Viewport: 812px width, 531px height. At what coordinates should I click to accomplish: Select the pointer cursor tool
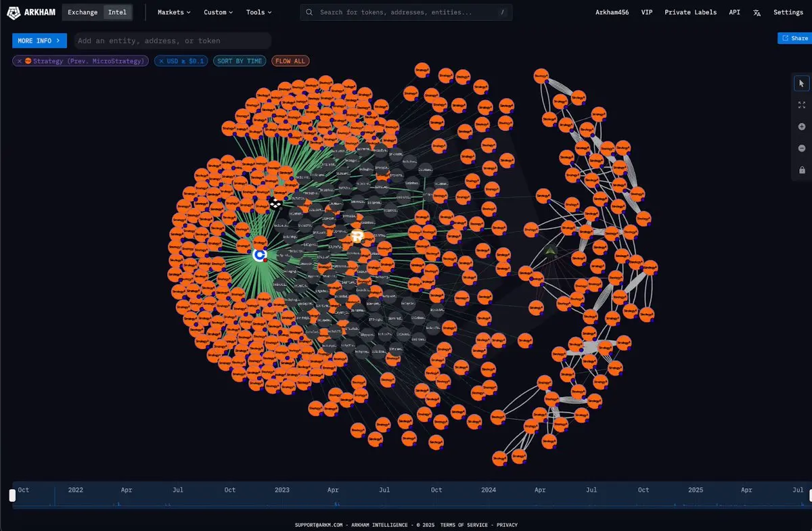coord(802,83)
